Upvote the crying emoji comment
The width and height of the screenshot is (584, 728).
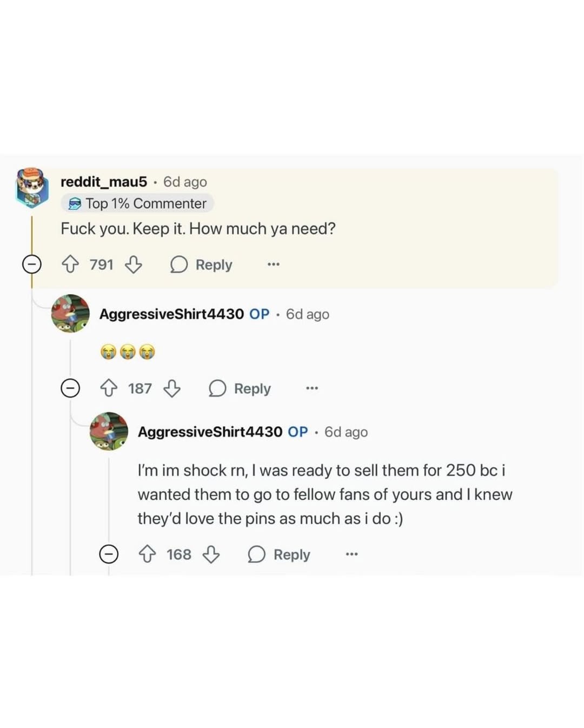pos(109,388)
